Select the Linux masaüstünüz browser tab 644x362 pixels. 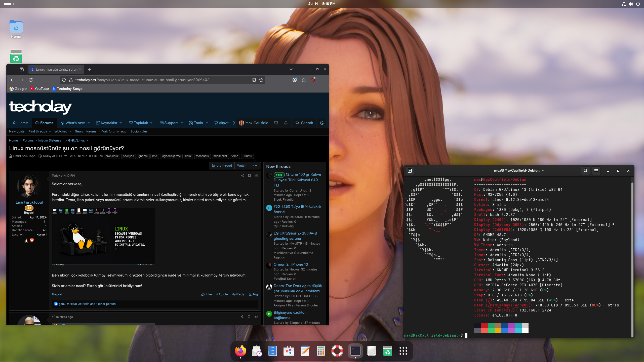coord(56,69)
